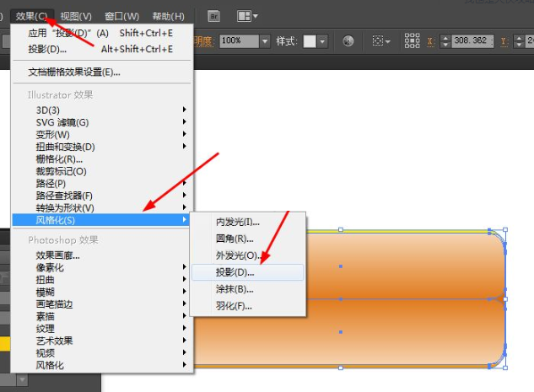Choose 外发光(O)... outer glow
The height and width of the screenshot is (392, 534).
click(x=247, y=255)
